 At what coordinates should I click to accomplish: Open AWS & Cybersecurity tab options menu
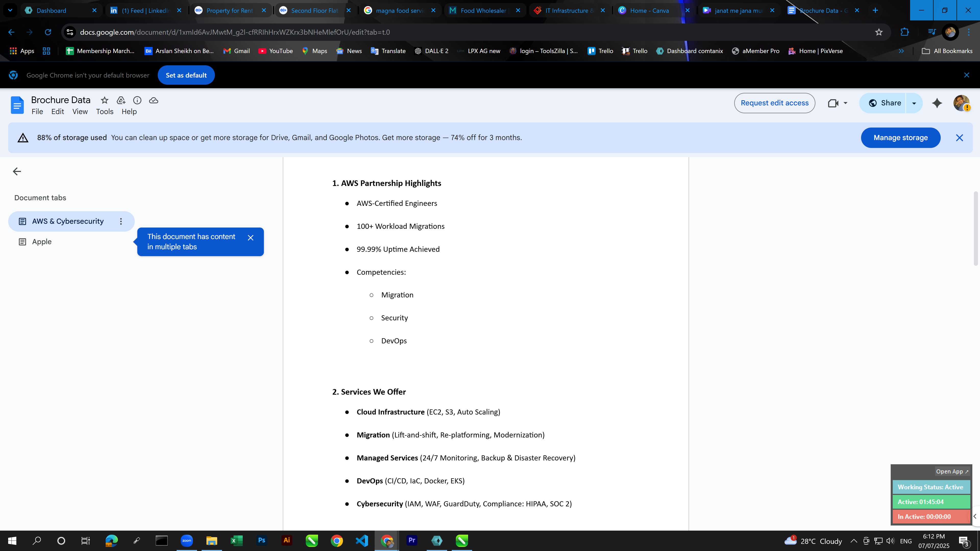pos(121,221)
